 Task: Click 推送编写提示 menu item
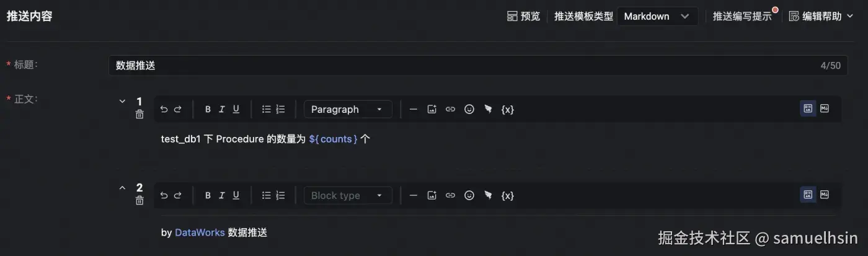[x=742, y=17]
